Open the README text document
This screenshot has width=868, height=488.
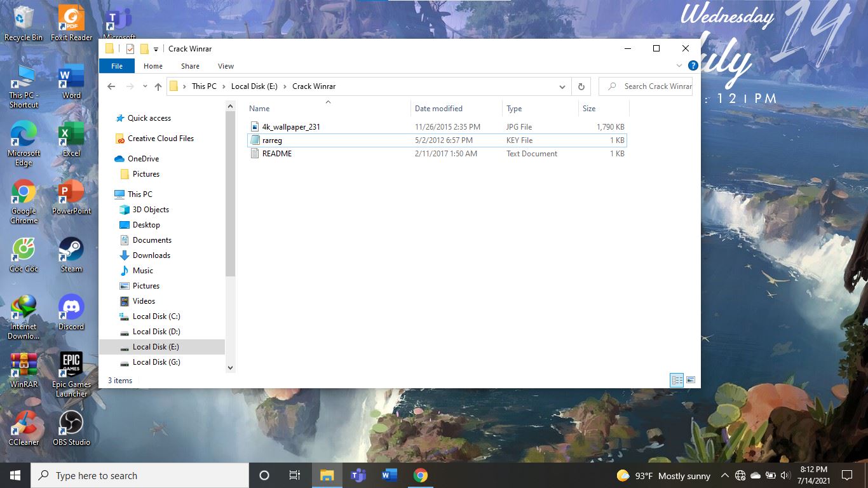click(278, 153)
